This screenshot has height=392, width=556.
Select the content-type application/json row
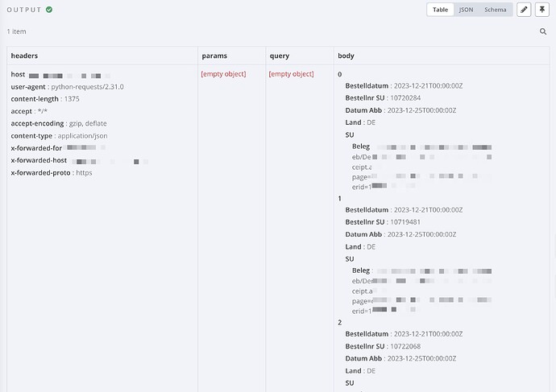coord(59,135)
